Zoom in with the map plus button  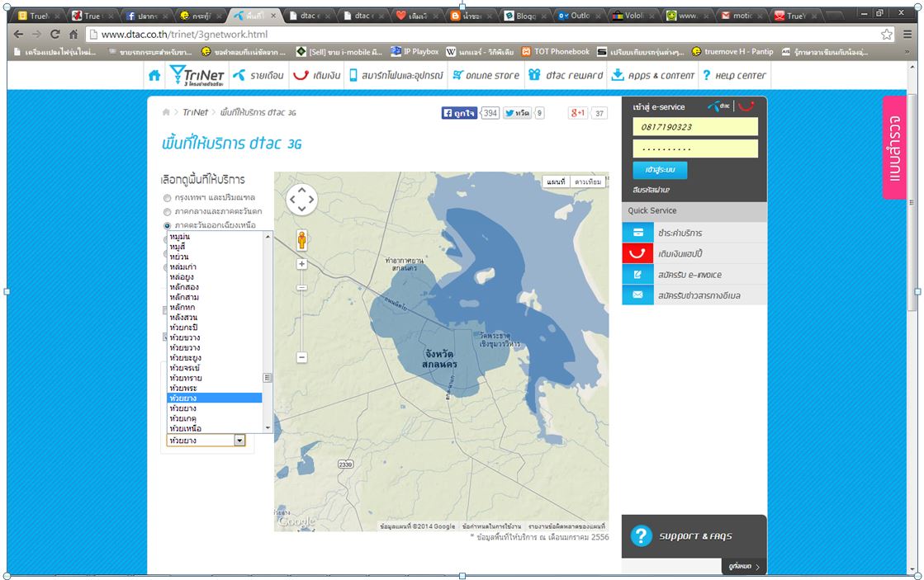(x=302, y=264)
